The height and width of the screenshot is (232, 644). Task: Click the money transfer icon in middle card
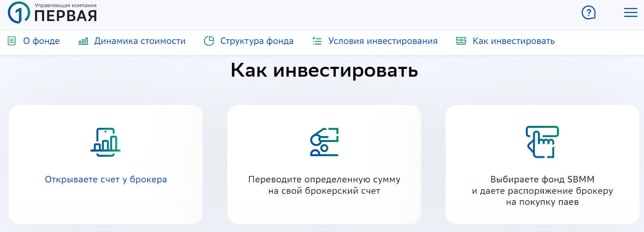(324, 142)
